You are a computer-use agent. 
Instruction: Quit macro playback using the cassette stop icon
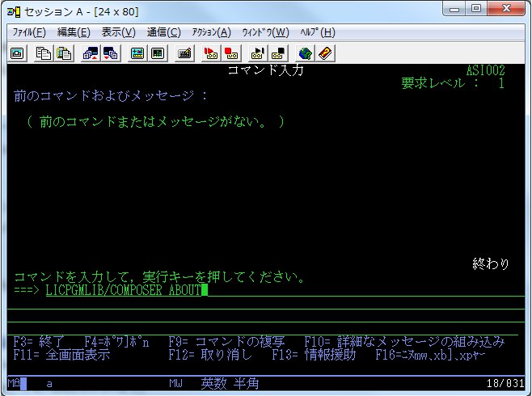pyautogui.click(x=278, y=53)
